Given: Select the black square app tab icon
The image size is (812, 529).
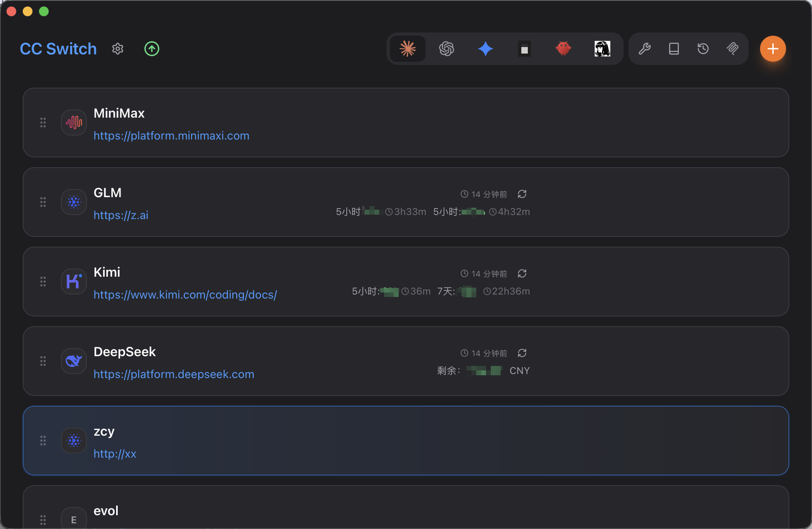Looking at the screenshot, I should coord(525,49).
